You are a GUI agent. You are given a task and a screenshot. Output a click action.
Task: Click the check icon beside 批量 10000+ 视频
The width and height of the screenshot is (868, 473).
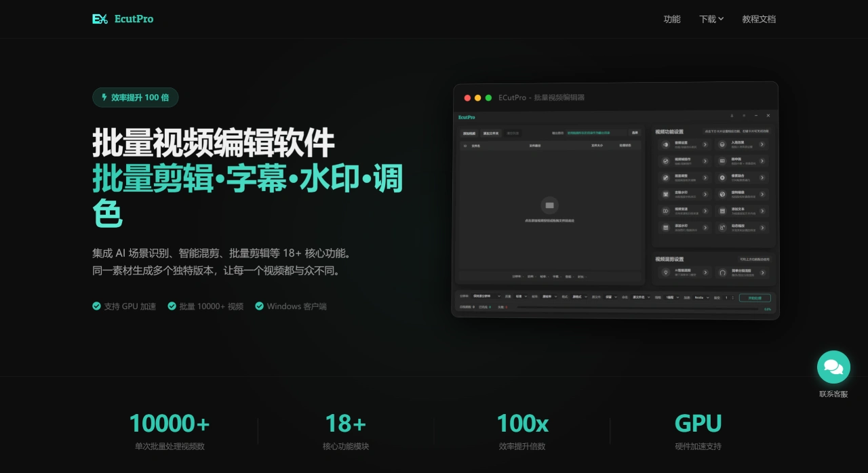pyautogui.click(x=172, y=306)
